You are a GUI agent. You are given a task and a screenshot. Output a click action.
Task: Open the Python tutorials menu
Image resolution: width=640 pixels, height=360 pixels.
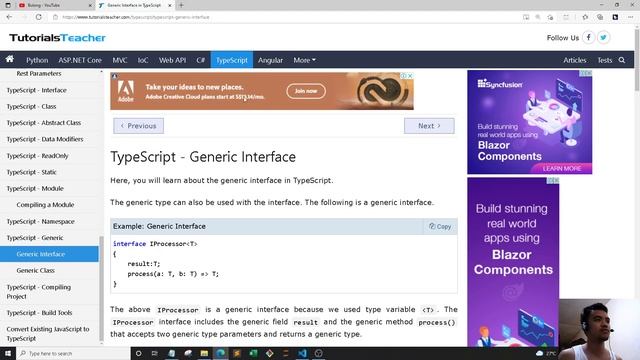[37, 60]
